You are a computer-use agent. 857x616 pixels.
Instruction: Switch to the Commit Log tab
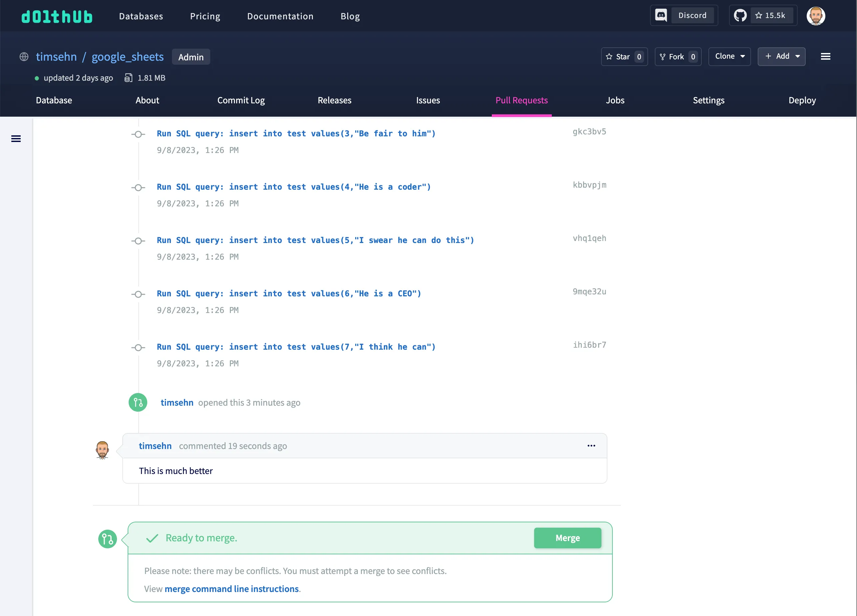pos(241,101)
